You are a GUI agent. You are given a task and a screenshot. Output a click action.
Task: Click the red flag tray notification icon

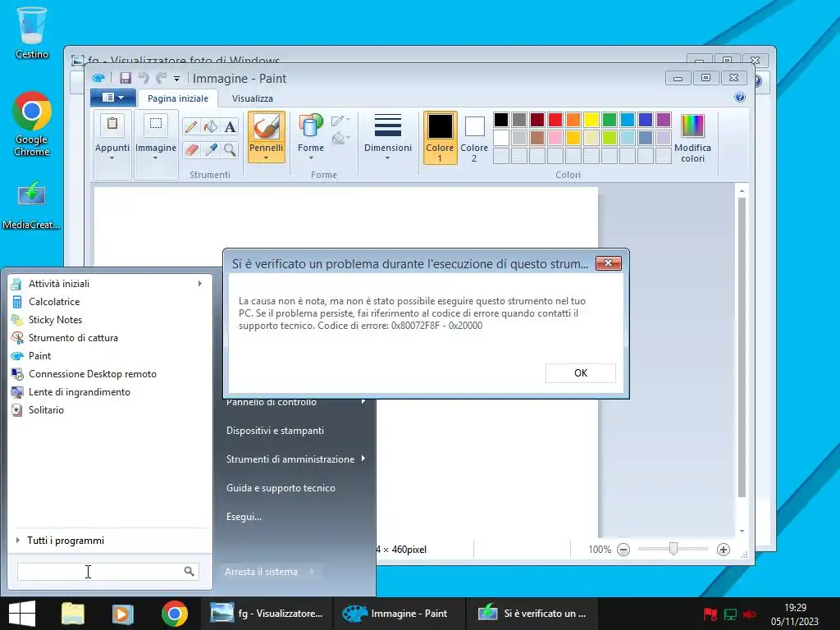click(710, 614)
